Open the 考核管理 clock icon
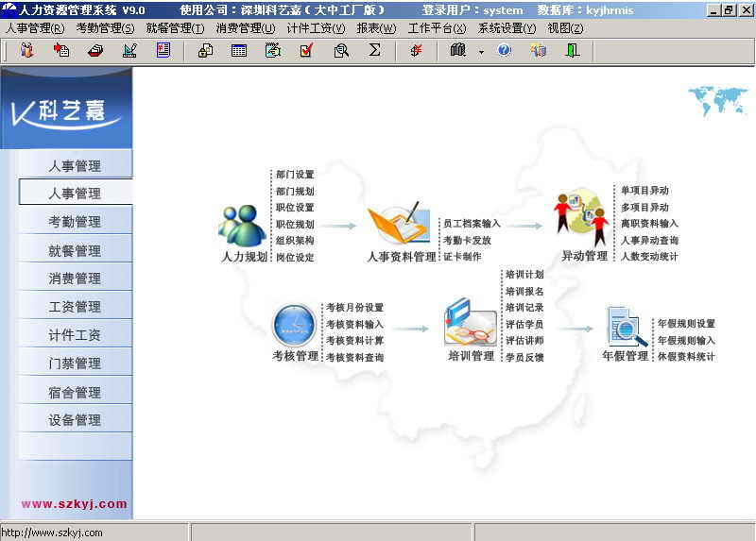The image size is (756, 541). [294, 326]
